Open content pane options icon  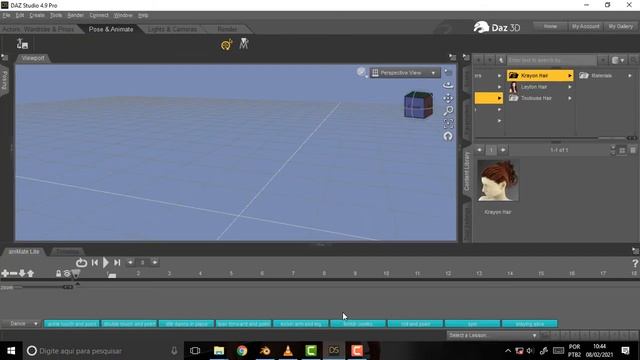(466, 58)
